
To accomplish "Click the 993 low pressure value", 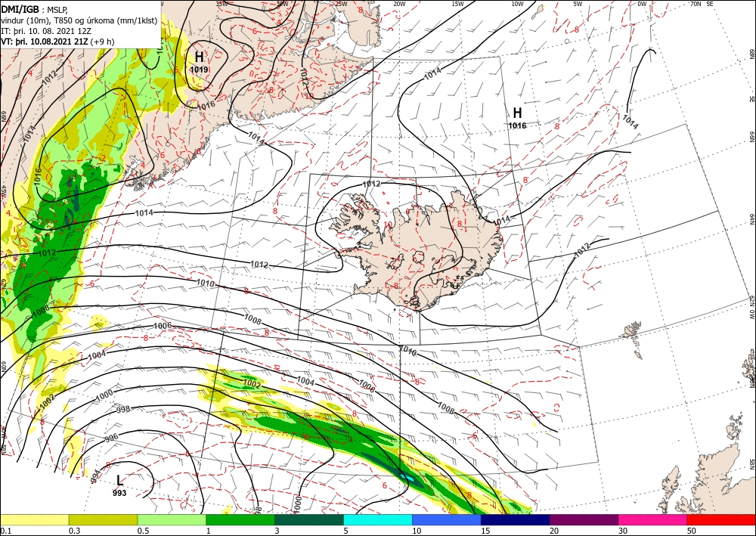I will [119, 493].
